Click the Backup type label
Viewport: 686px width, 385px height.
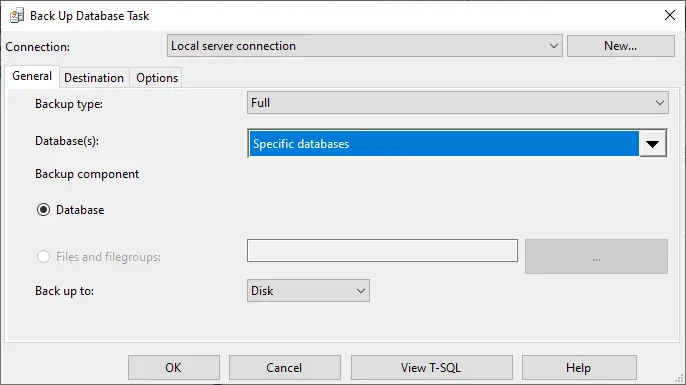pos(69,104)
